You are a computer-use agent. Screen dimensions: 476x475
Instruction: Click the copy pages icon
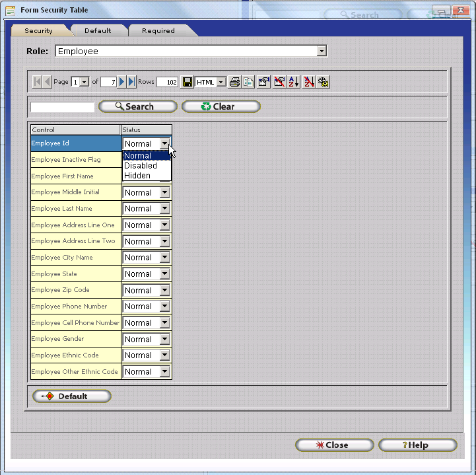[248, 82]
